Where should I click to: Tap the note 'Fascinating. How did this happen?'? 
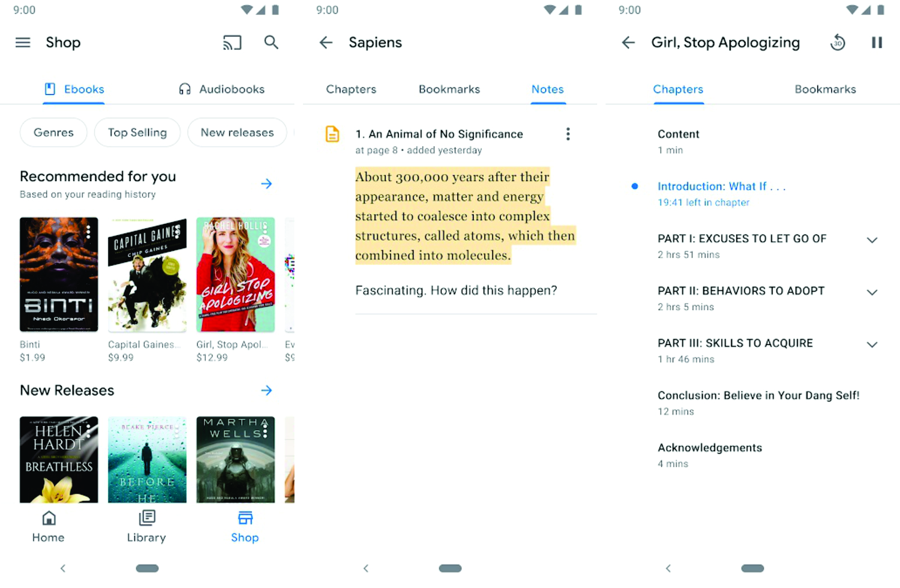point(456,290)
